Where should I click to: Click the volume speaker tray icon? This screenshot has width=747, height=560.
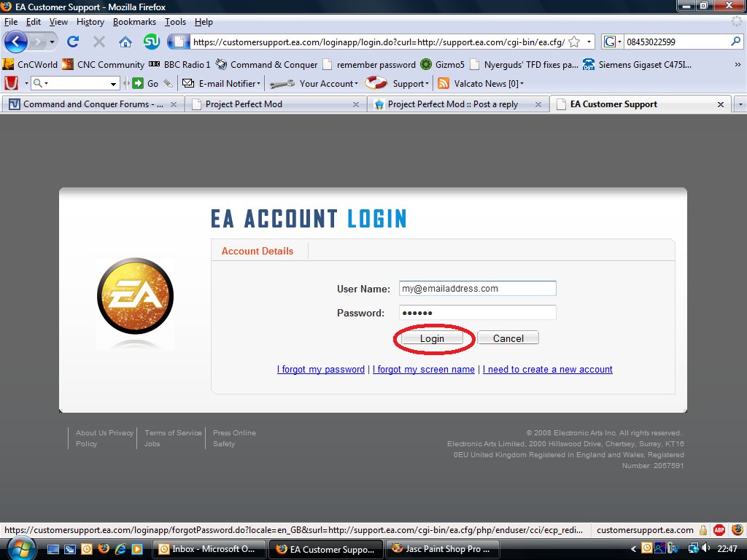706,548
